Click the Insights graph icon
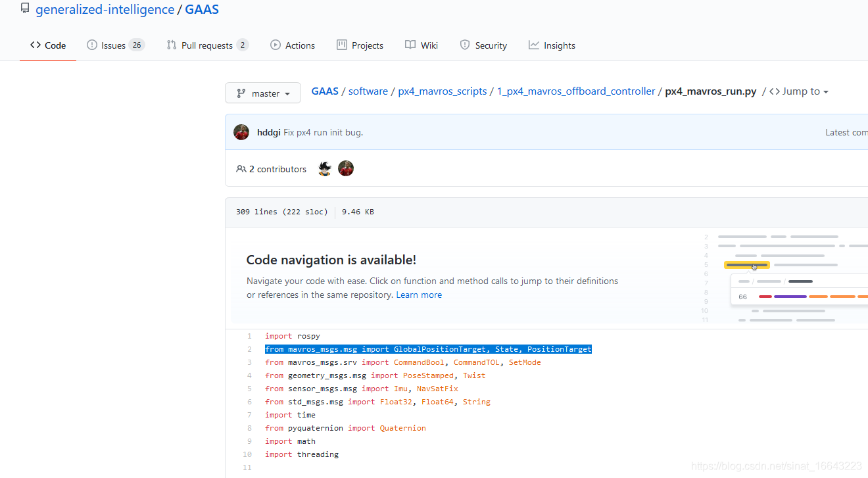868x478 pixels. pos(534,45)
